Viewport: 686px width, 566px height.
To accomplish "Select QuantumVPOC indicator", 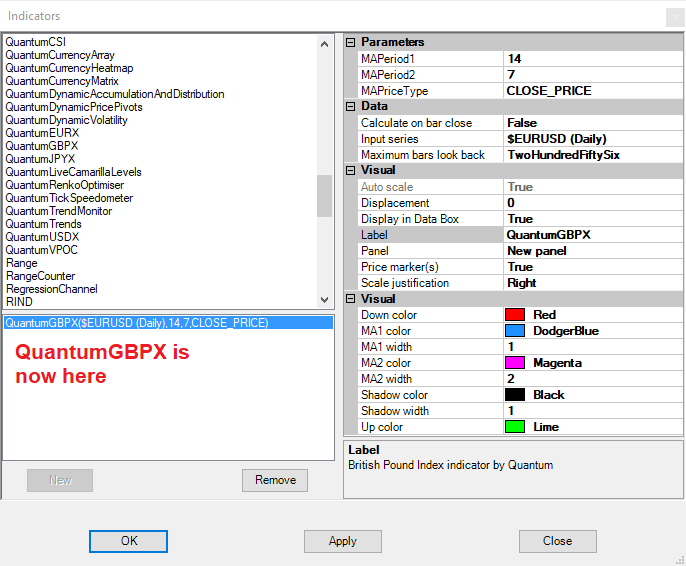I will tap(42, 250).
